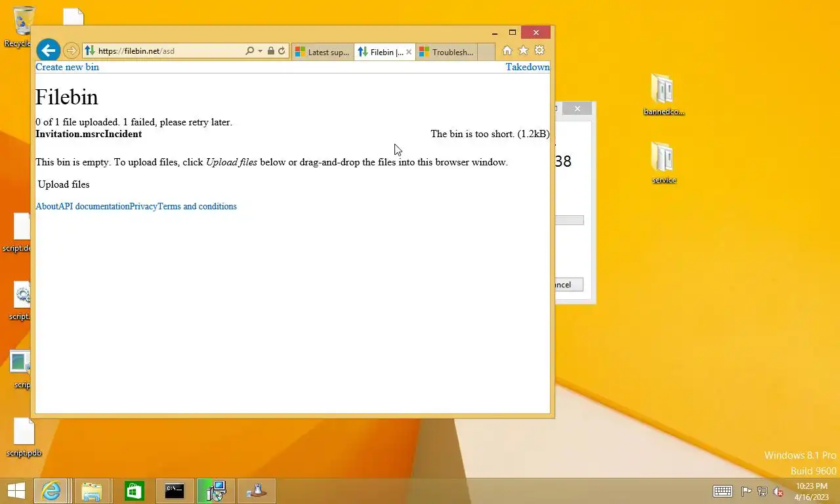Click the Filebin page heading
The height and width of the screenshot is (504, 840).
coord(66,97)
